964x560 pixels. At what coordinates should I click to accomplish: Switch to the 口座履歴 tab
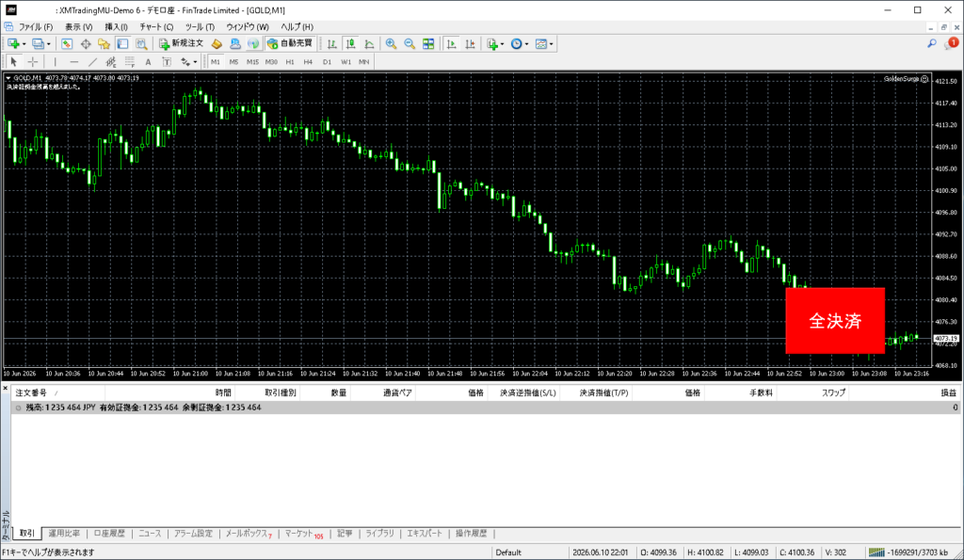tap(109, 534)
